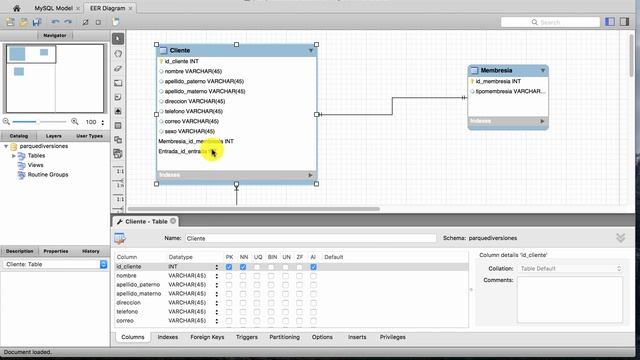Select the place new table tool
This screenshot has height=360, width=640.
118,126
